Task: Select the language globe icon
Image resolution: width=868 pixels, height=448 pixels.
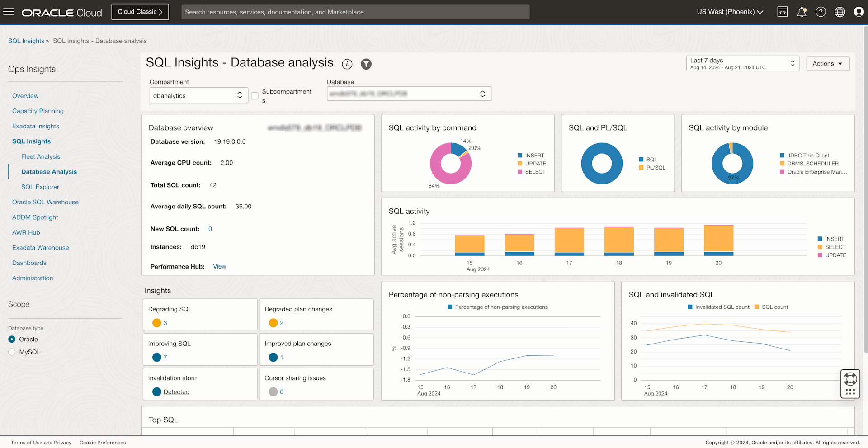Action: tap(840, 12)
